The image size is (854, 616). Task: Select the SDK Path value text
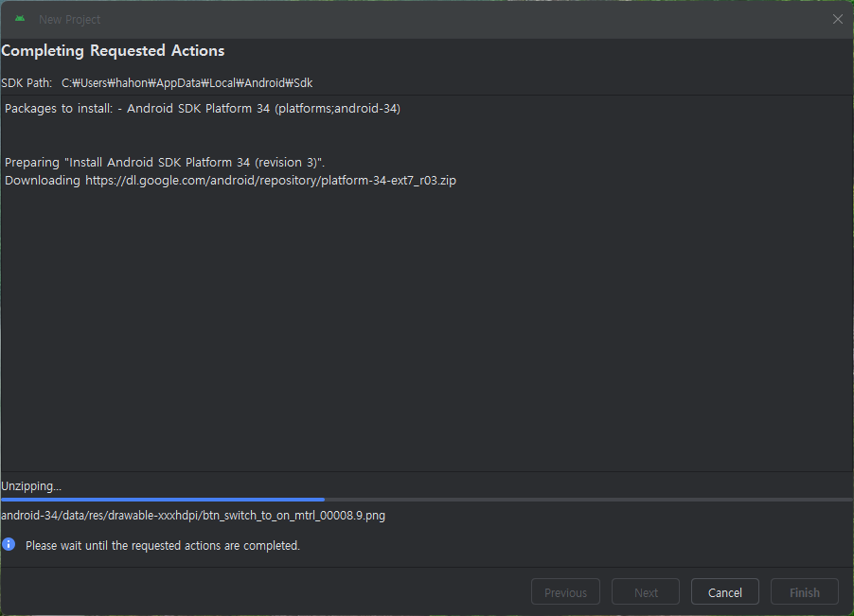(x=187, y=82)
